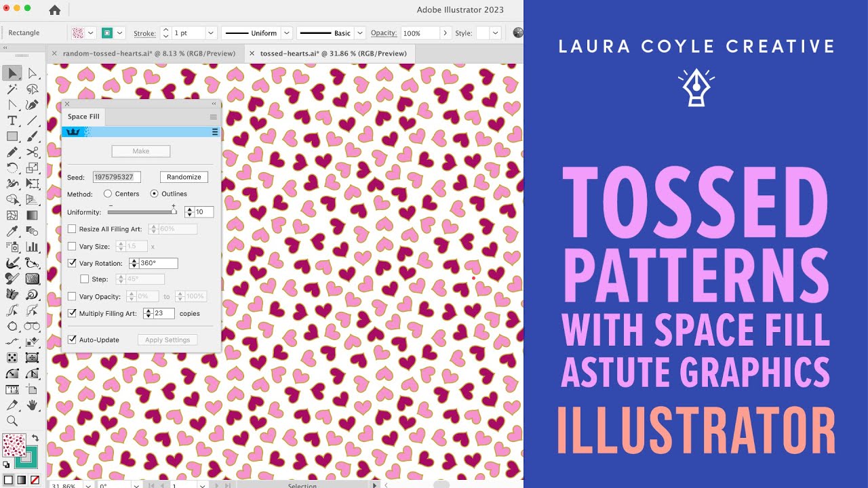Choose the Rectangle tool
Viewport: 868px width, 488px height.
[x=12, y=136]
